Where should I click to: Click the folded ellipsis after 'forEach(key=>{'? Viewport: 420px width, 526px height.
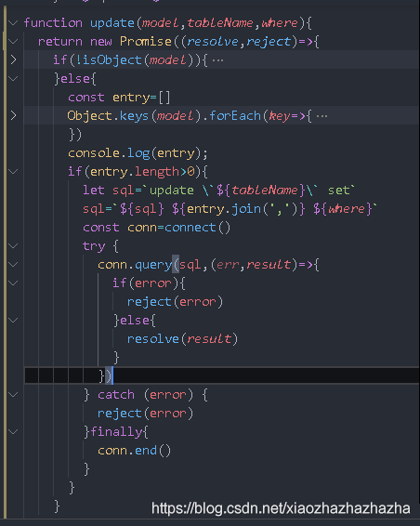point(322,116)
